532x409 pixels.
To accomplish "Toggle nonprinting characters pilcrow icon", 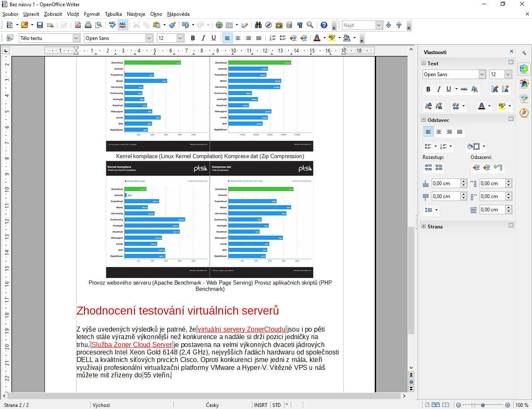I will pos(299,25).
